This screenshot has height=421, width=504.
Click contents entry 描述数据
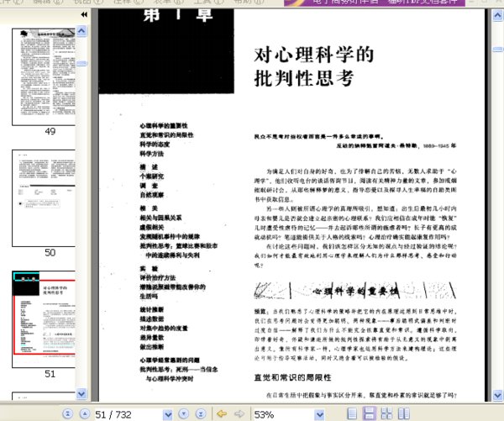coord(152,319)
